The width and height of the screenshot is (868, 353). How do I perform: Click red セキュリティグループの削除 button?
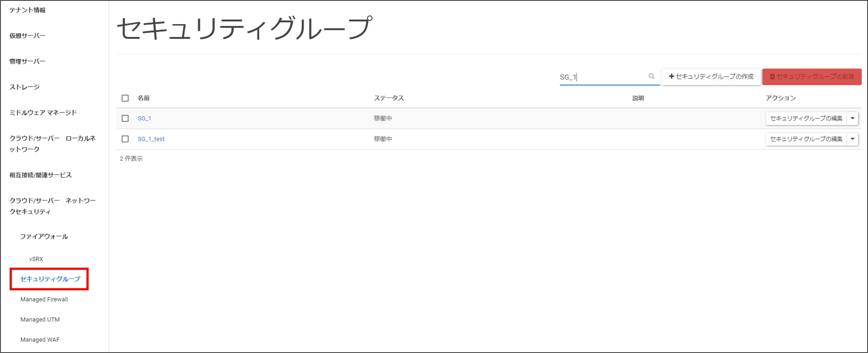pyautogui.click(x=812, y=76)
